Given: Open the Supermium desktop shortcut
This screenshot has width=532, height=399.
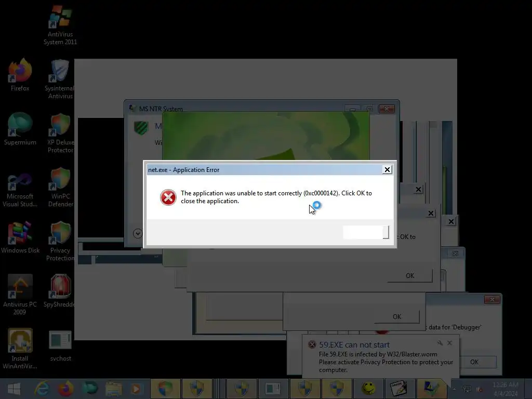Looking at the screenshot, I should pyautogui.click(x=20, y=129).
